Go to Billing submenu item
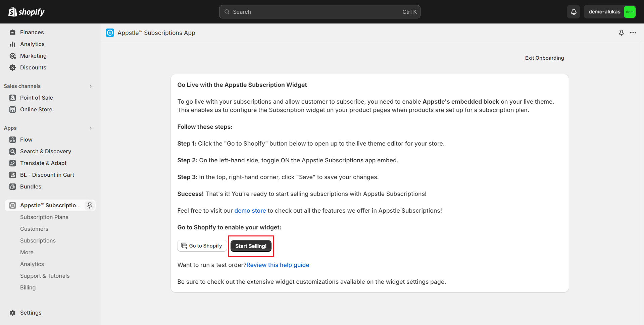644x325 pixels. point(28,287)
